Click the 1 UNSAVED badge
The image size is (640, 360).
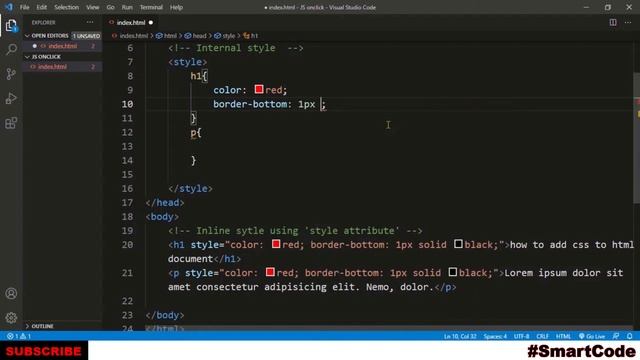(86, 36)
